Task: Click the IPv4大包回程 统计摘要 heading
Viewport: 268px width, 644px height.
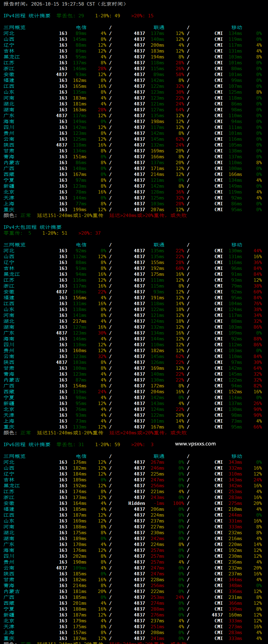Action: 32,227
